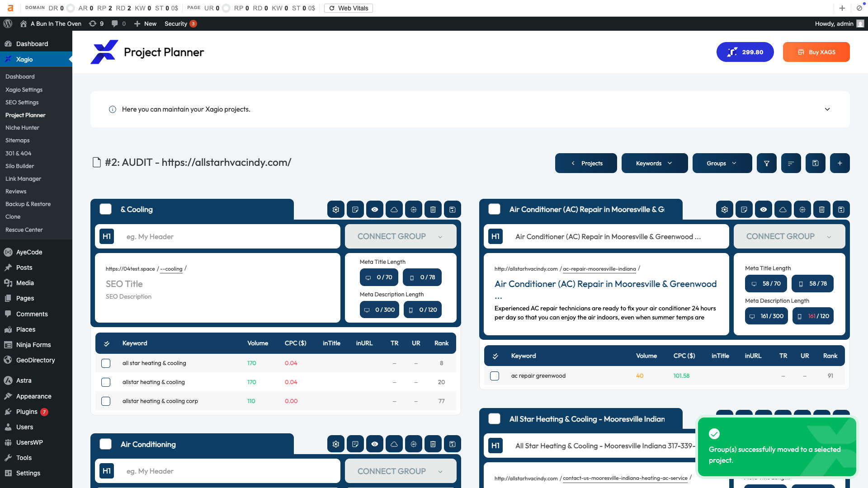Open the Groups dropdown
868x488 pixels.
[722, 163]
